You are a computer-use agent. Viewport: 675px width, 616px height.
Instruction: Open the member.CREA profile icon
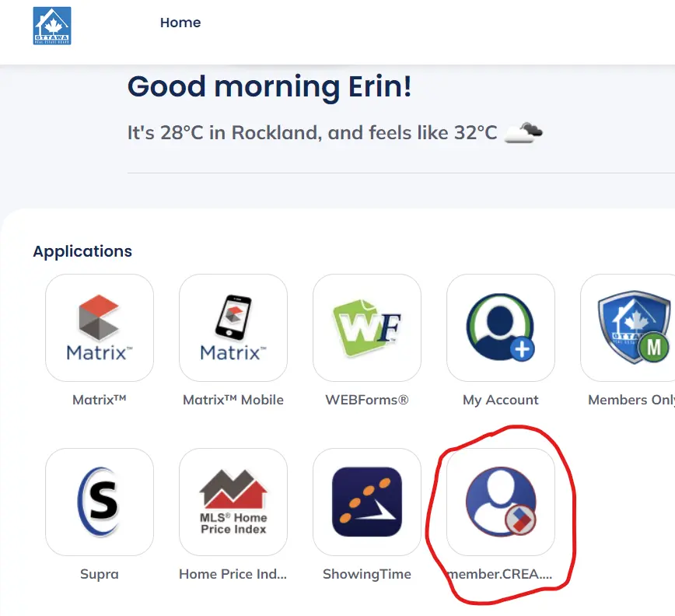click(x=501, y=502)
